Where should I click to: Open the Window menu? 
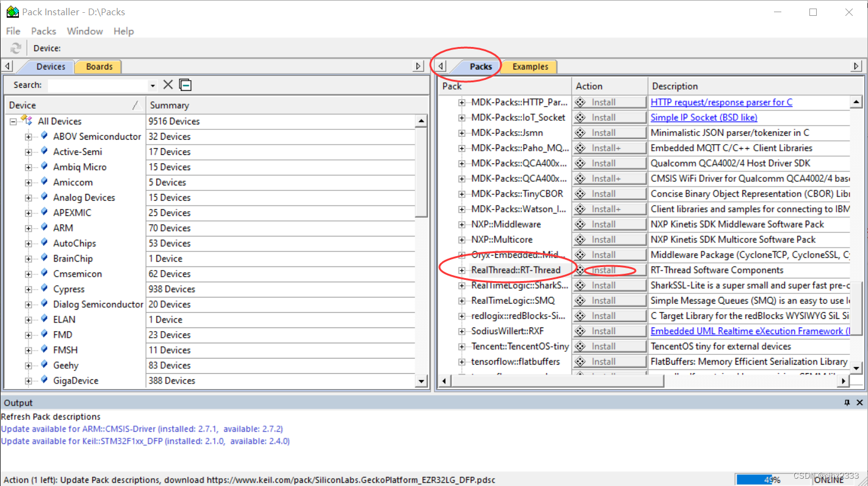[x=85, y=31]
